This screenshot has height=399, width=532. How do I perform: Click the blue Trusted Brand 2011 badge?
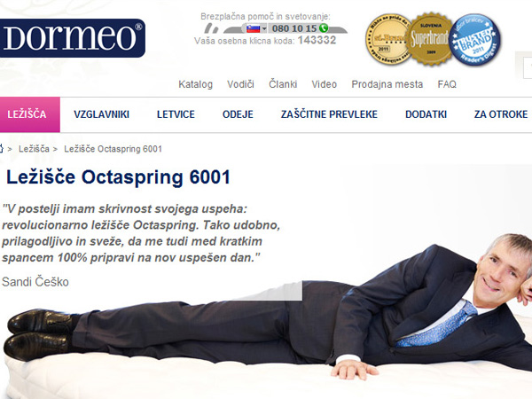coord(475,40)
